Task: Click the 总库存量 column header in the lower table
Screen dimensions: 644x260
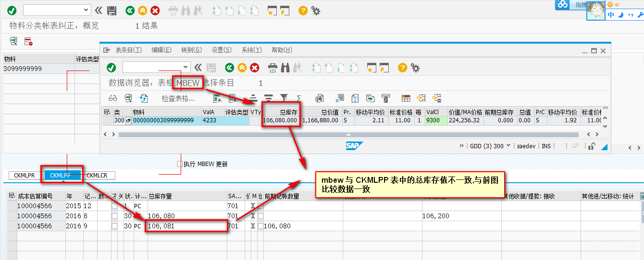Action: point(187,196)
